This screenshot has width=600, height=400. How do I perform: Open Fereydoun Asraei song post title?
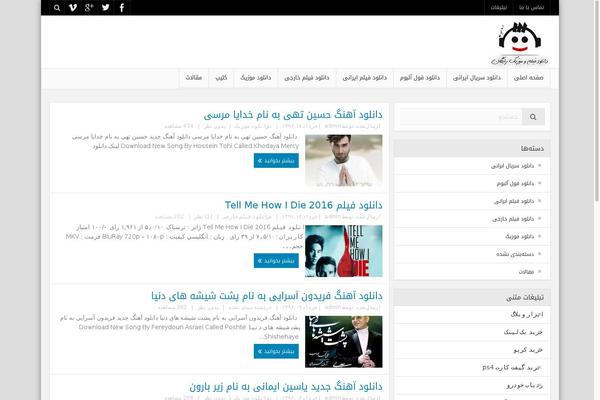(267, 296)
